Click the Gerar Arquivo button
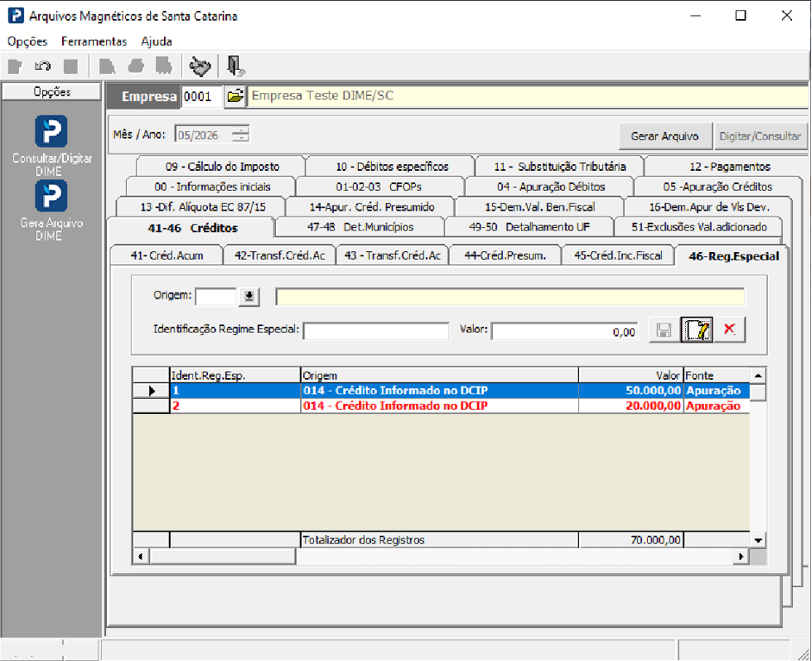Screen dimensions: 812x661 click(664, 136)
